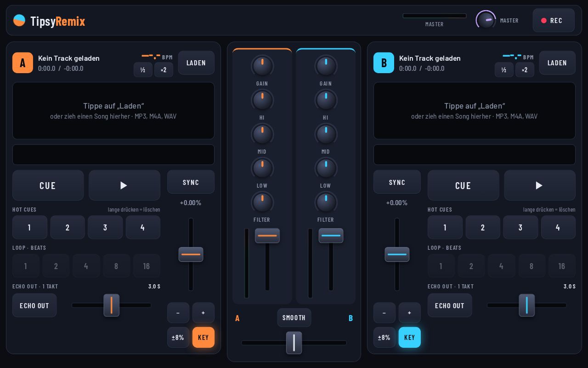Click deck A HI equalizer knob
Image resolution: width=588 pixels, height=368 pixels.
(x=262, y=100)
